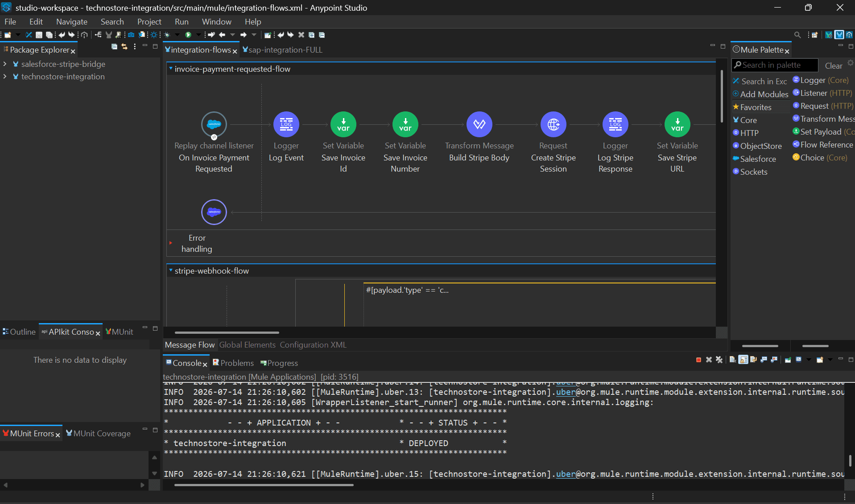Select the Build Stripe Body transform node

[479, 124]
